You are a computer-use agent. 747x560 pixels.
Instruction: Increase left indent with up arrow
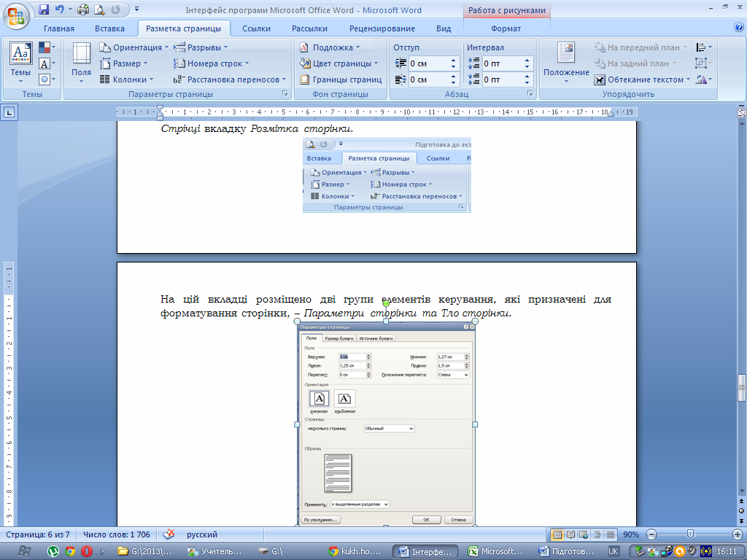pyautogui.click(x=454, y=61)
